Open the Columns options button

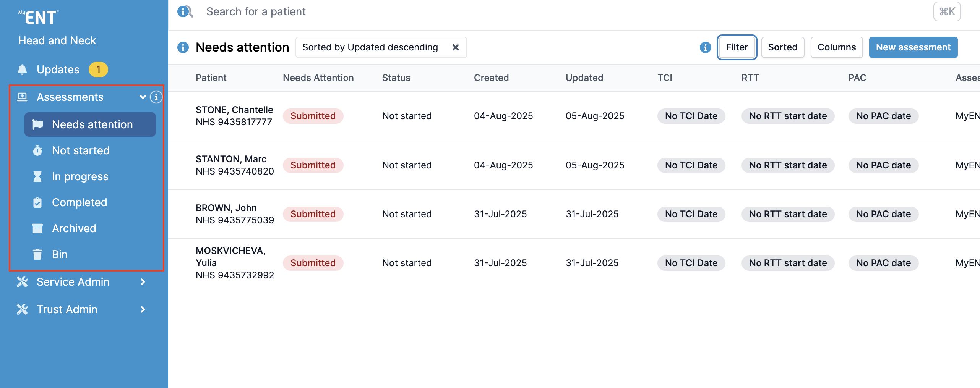click(836, 47)
